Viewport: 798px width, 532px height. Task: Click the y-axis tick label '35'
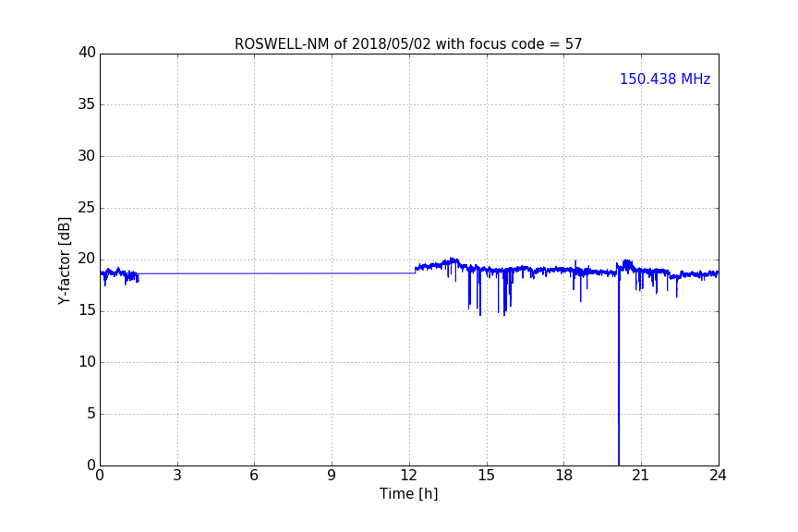87,104
